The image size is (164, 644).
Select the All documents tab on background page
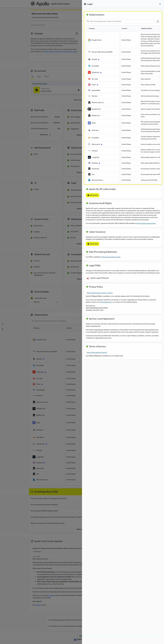point(32,77)
